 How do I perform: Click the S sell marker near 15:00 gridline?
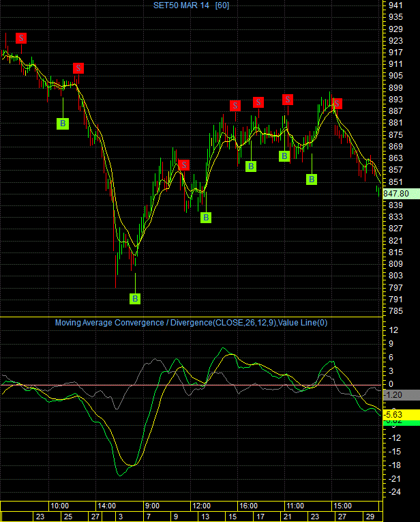[x=337, y=104]
